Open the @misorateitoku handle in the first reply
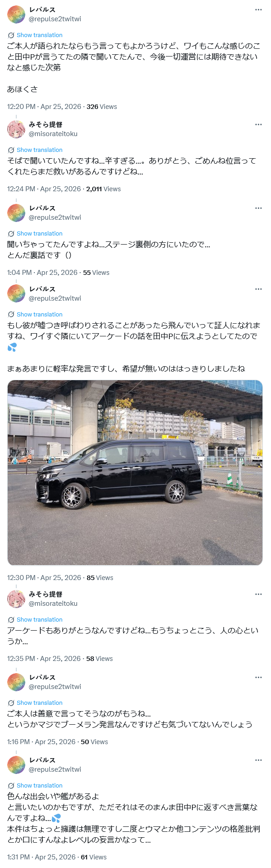 pyautogui.click(x=53, y=134)
